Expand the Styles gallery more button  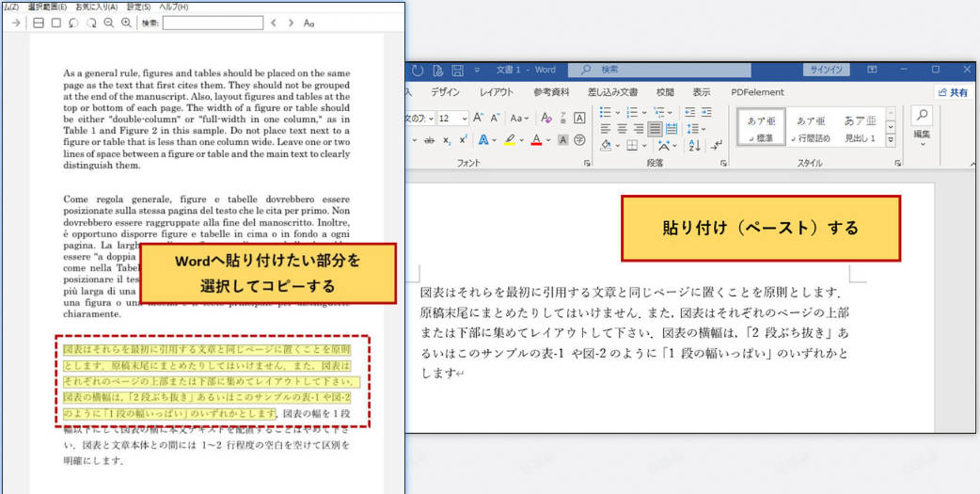point(891,139)
